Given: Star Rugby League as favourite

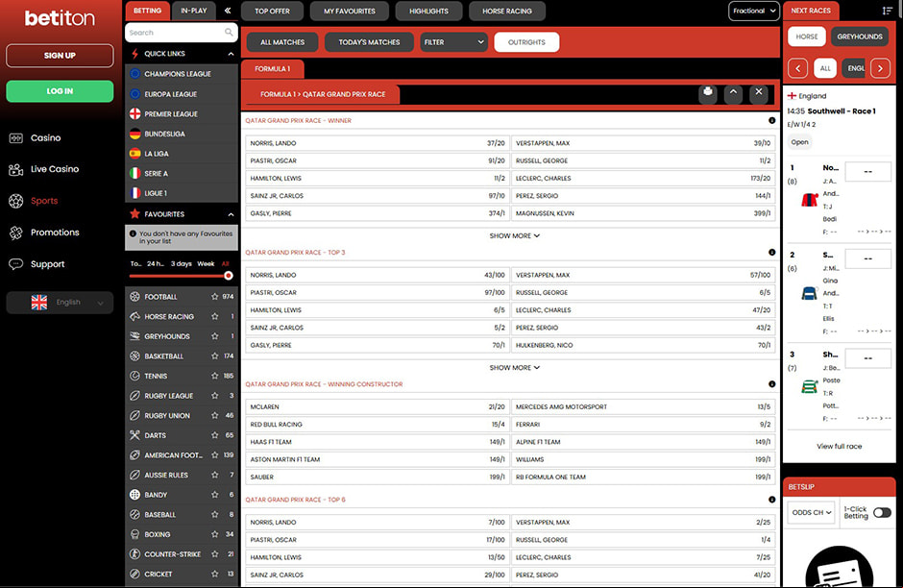Looking at the screenshot, I should 215,396.
